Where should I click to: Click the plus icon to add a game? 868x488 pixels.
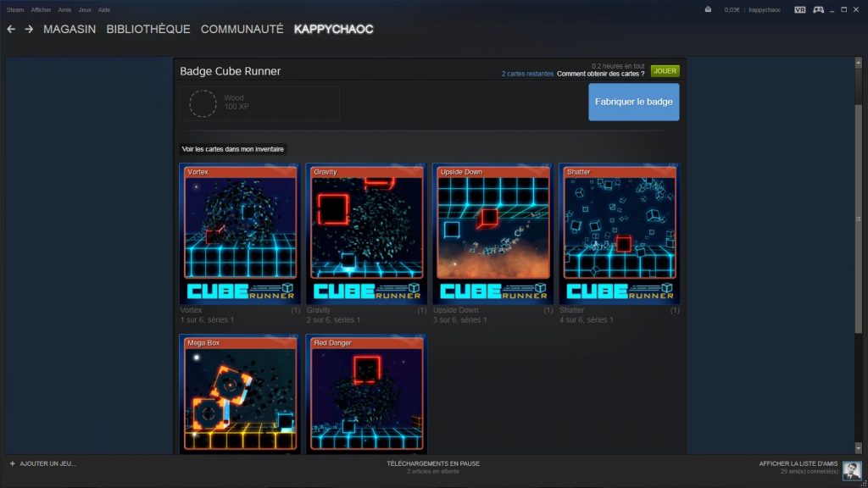(x=12, y=463)
